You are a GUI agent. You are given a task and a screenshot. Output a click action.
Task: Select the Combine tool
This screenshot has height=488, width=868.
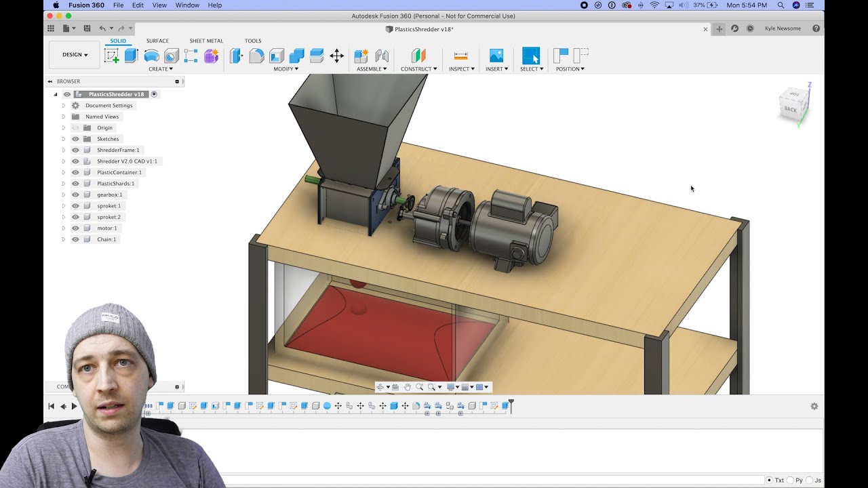pyautogui.click(x=296, y=56)
